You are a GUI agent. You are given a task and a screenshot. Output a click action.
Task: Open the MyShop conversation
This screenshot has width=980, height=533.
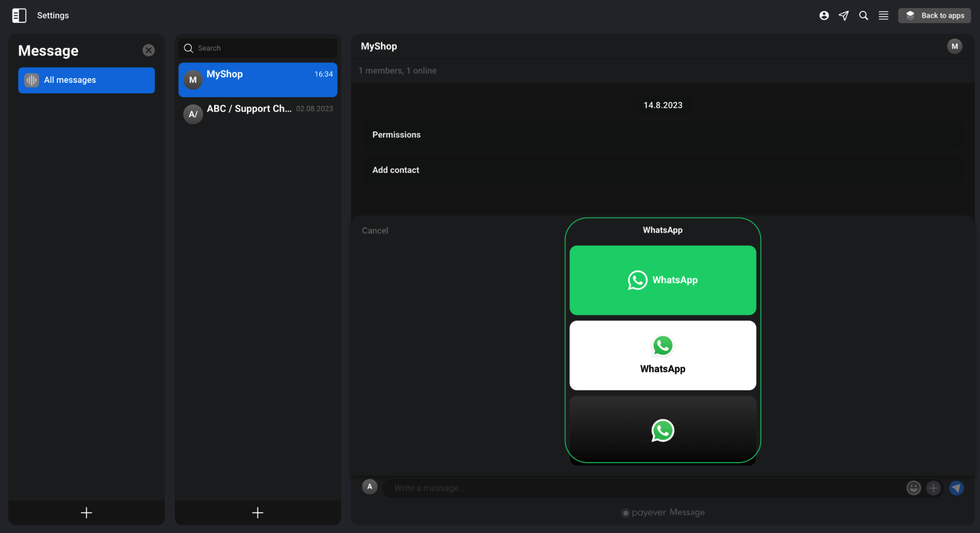pos(258,80)
